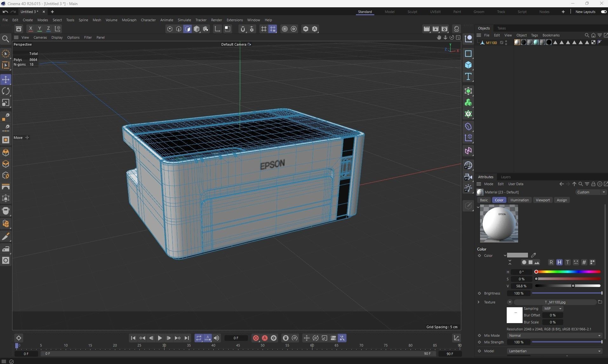Toggle Autokeying button

265,338
